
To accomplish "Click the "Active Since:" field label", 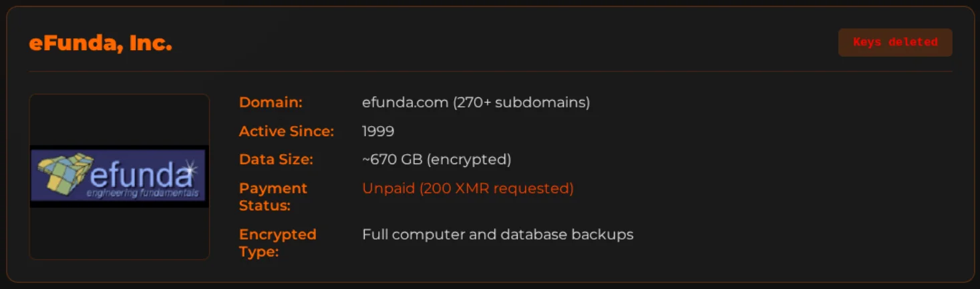I will [x=287, y=131].
